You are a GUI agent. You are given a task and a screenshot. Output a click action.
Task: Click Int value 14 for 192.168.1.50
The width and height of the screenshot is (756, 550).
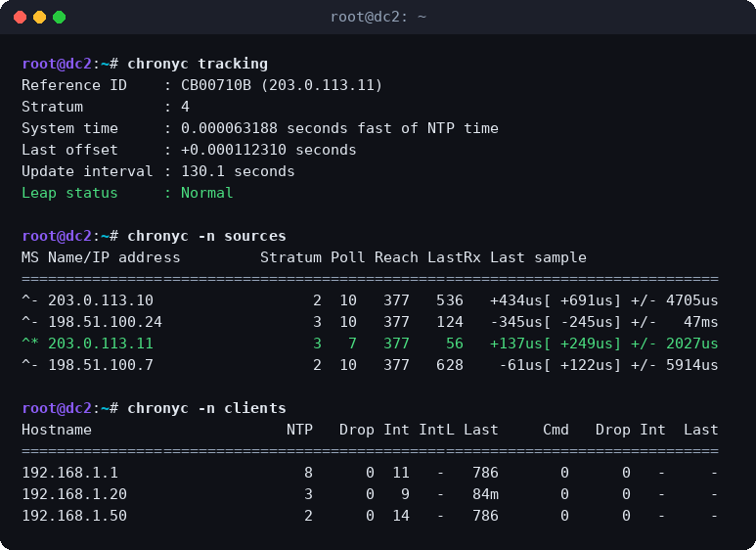[x=401, y=516]
